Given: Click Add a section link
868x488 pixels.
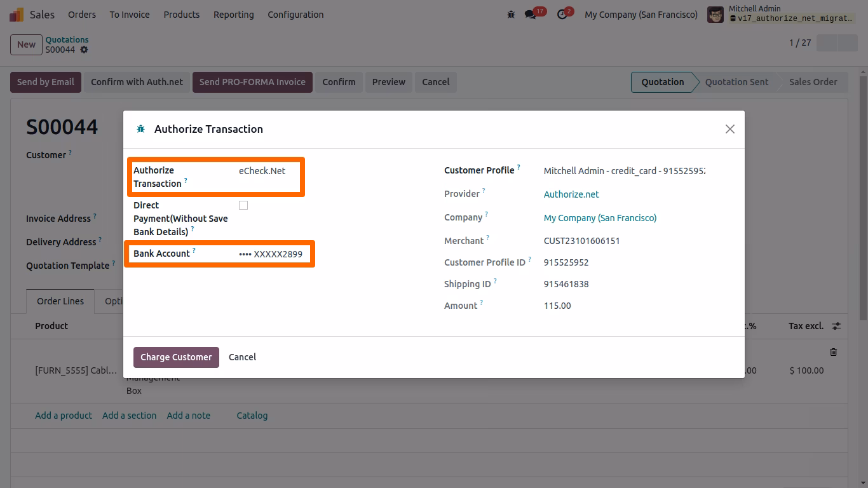Looking at the screenshot, I should [x=129, y=416].
